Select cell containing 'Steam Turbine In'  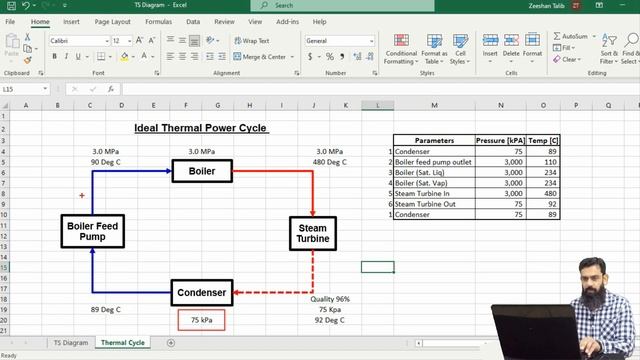434,193
